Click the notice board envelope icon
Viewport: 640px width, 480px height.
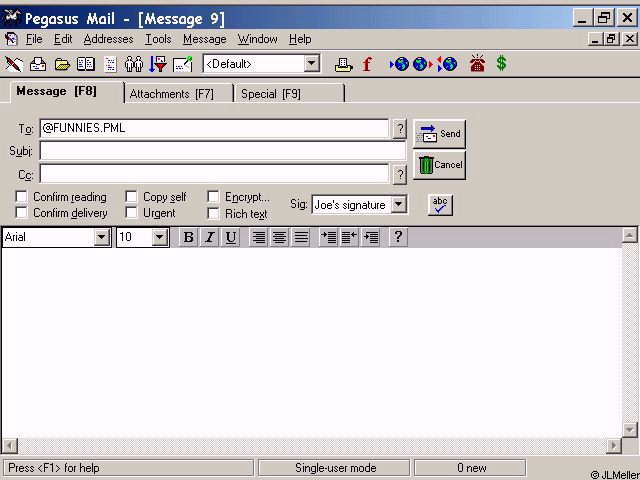coord(182,64)
